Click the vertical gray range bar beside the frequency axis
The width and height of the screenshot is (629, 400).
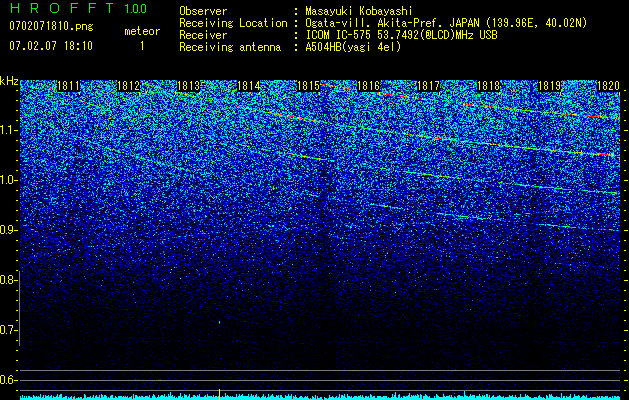[x=20, y=309]
